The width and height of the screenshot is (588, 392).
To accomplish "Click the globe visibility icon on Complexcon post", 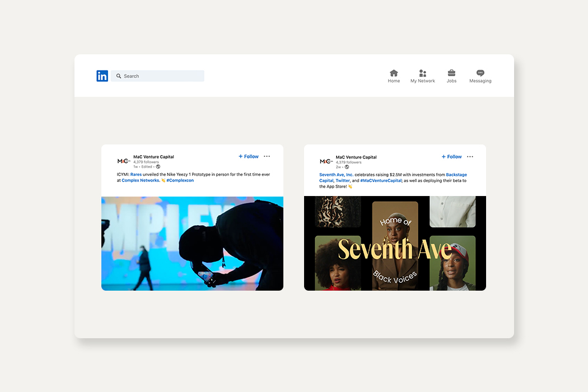I will [x=158, y=166].
